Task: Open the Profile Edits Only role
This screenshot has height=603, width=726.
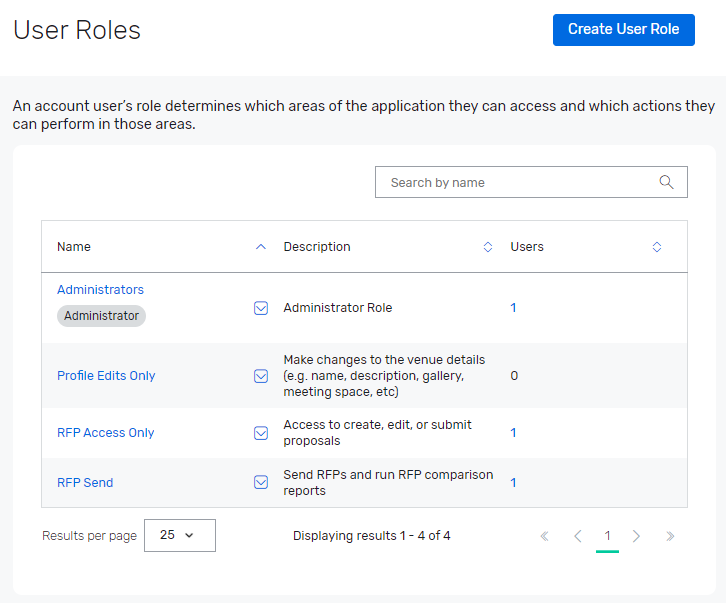Action: tap(106, 376)
